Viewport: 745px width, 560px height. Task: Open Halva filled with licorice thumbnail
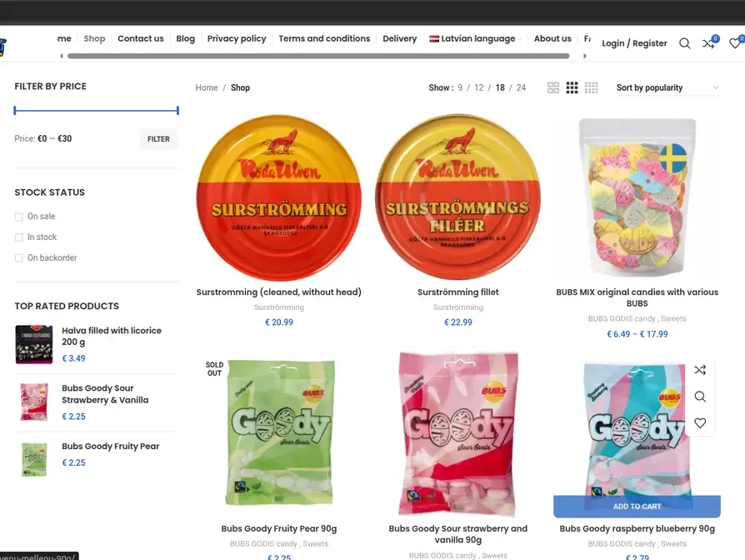[34, 344]
